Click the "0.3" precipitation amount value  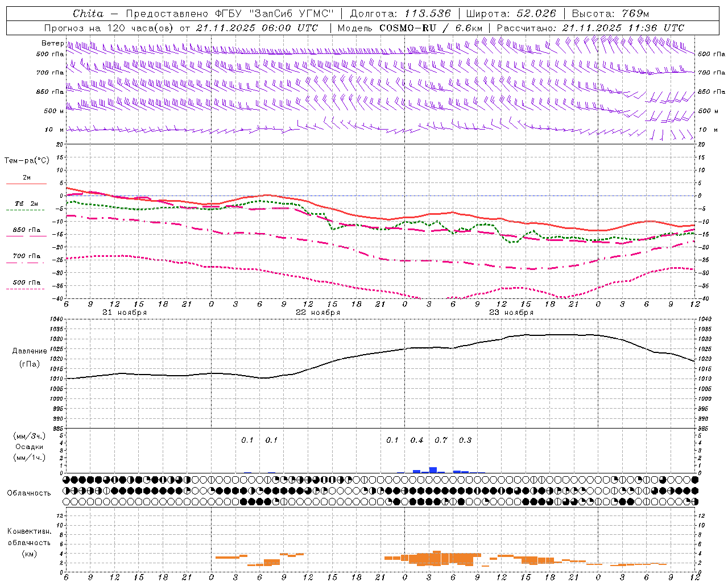point(465,440)
